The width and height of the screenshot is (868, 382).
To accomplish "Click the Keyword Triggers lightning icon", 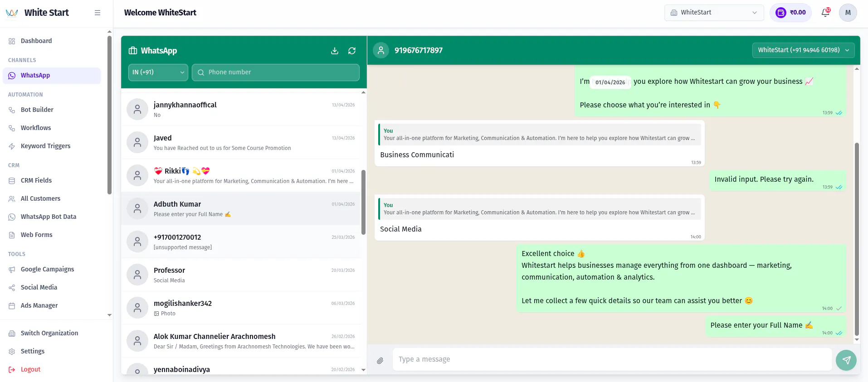I will (12, 146).
